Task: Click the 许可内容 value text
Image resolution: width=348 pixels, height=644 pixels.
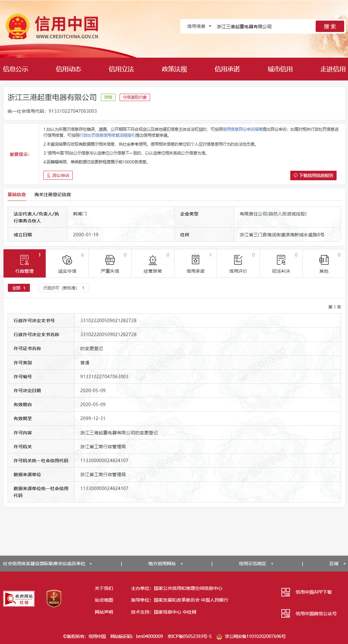Action: point(119,433)
